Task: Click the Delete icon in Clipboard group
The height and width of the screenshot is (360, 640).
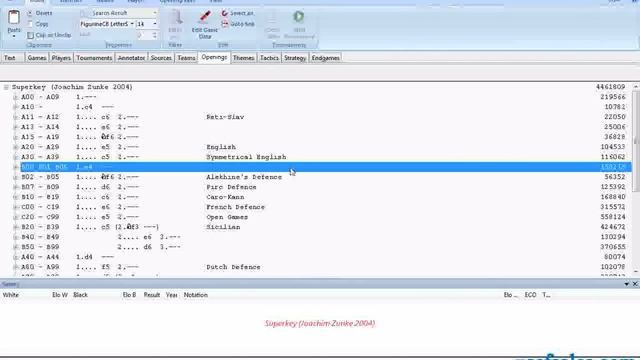Action: 30,13
